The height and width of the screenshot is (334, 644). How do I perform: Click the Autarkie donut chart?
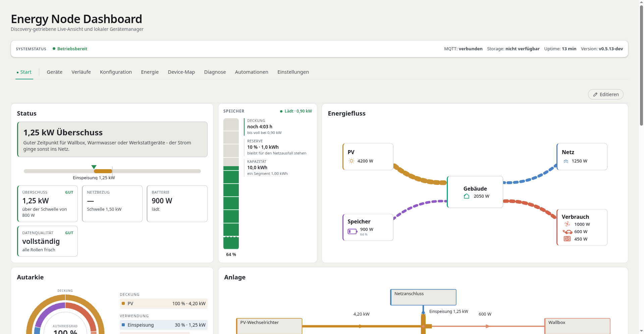click(65, 314)
